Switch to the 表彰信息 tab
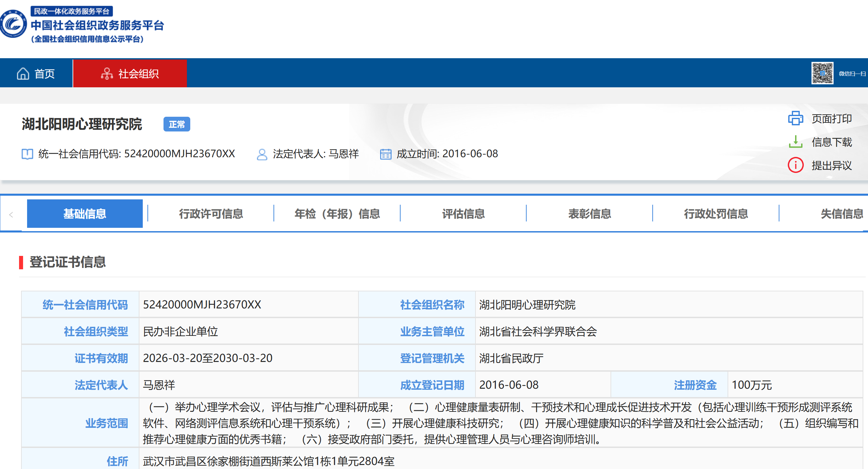This screenshot has width=868, height=469. click(x=590, y=213)
